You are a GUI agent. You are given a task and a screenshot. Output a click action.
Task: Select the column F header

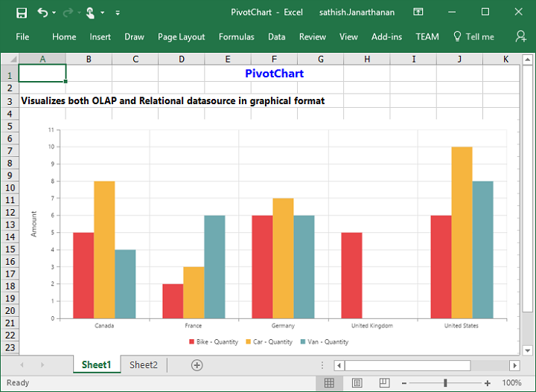click(x=274, y=60)
